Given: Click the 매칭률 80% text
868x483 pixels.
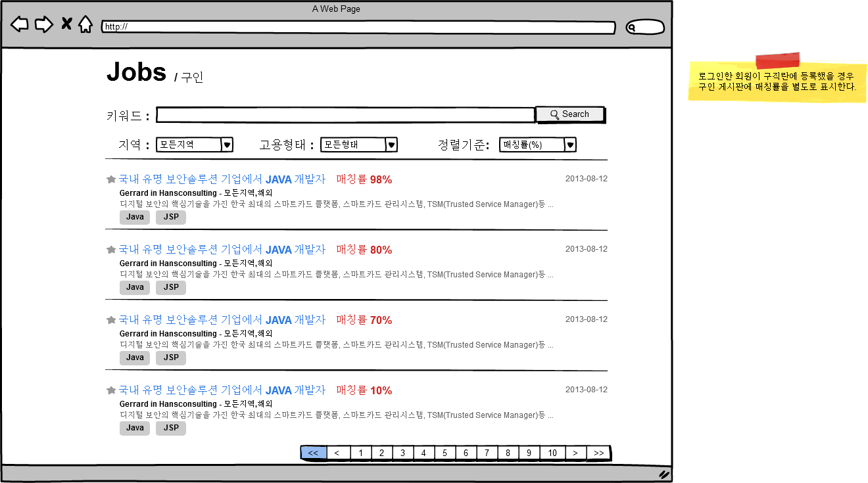Looking at the screenshot, I should click(x=364, y=250).
